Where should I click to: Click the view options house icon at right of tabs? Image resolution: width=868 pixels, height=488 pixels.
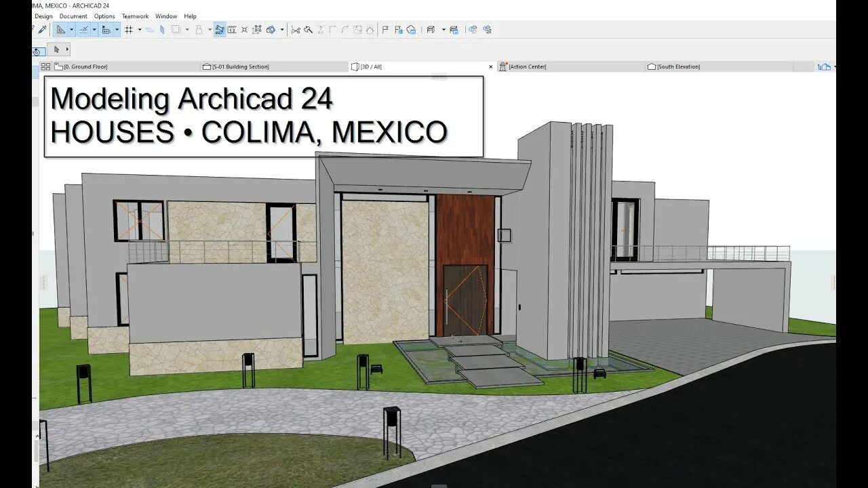pos(824,66)
